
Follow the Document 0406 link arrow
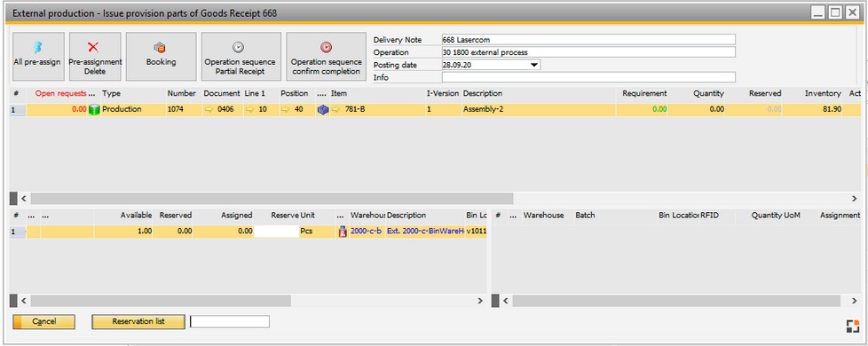coord(209,110)
